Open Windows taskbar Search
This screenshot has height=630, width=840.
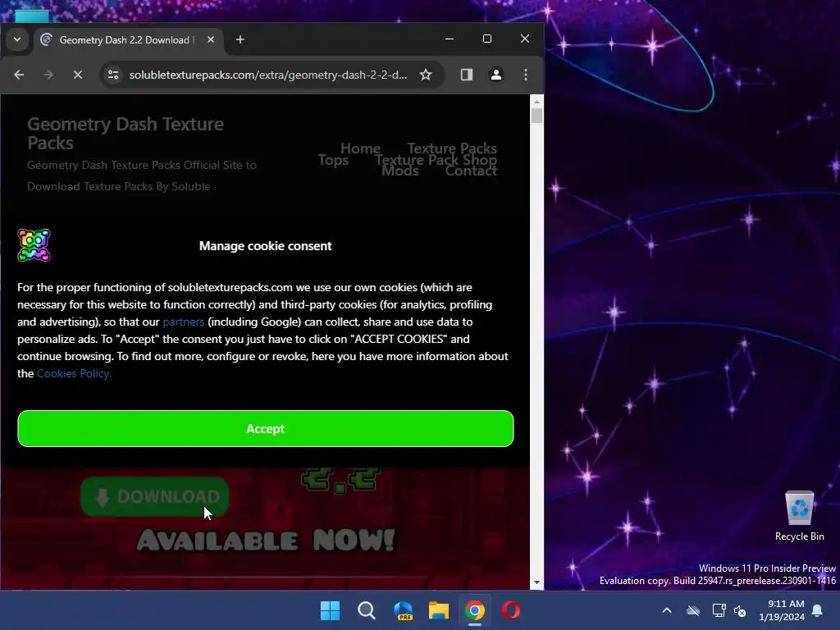(367, 610)
